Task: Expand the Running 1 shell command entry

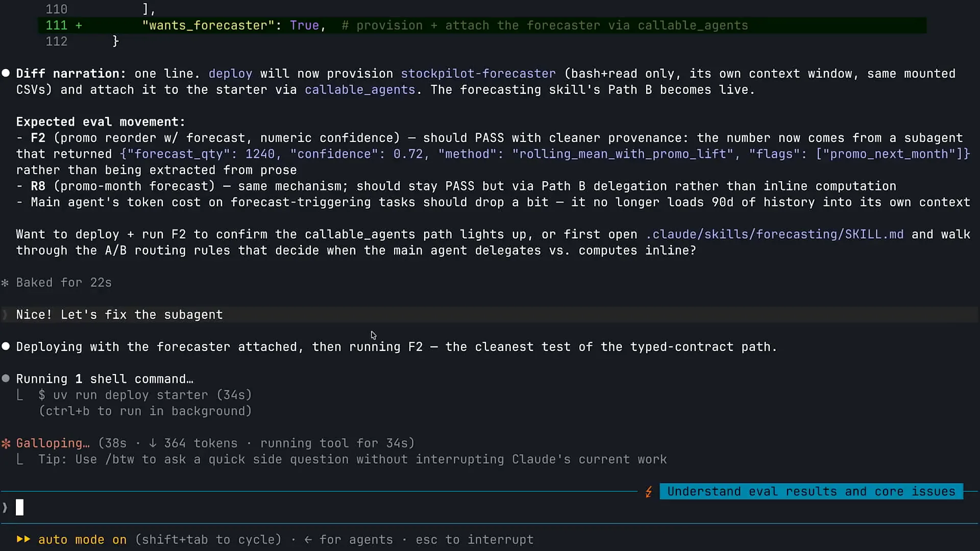Action: pyautogui.click(x=105, y=379)
